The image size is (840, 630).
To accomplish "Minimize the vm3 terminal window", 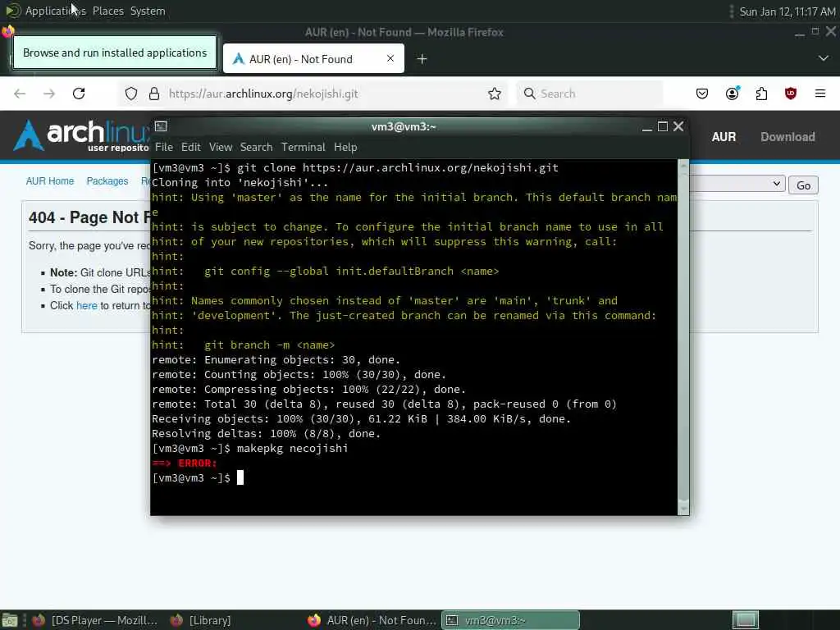I will (647, 127).
